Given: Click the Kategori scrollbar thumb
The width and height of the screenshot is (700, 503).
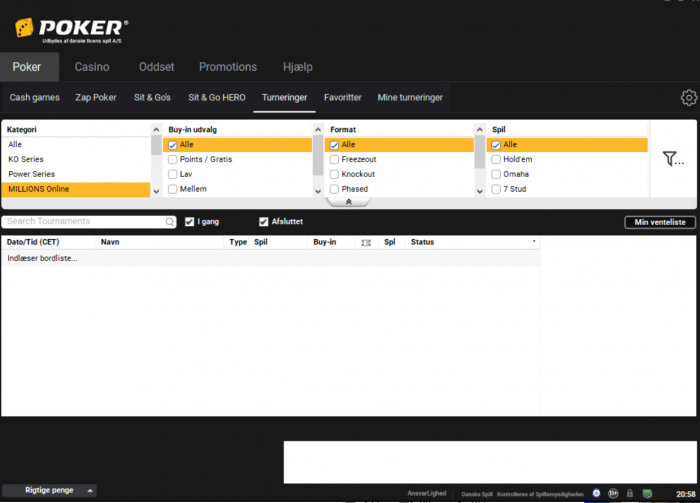Looking at the screenshot, I should click(156, 145).
